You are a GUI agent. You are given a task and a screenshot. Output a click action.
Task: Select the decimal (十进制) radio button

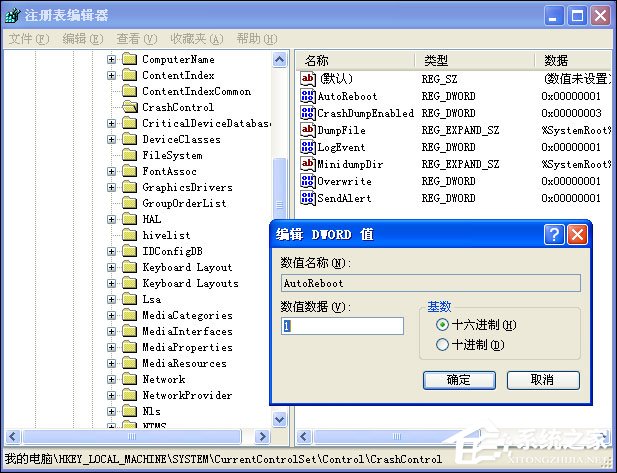[442, 345]
